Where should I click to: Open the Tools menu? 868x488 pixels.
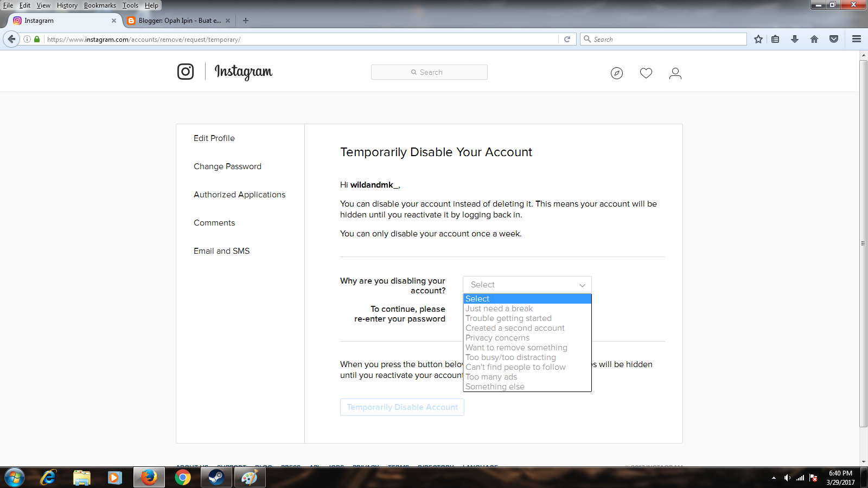(130, 5)
